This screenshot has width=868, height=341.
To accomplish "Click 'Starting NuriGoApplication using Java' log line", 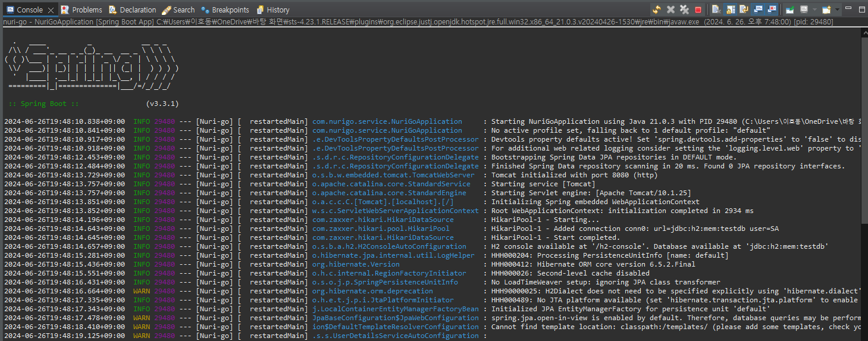I will pos(676,121).
